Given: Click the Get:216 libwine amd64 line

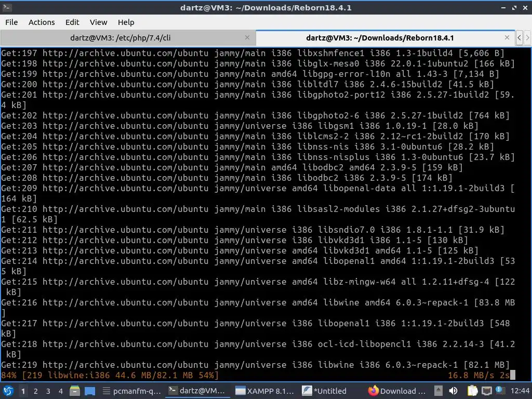Looking at the screenshot, I should (258, 308).
